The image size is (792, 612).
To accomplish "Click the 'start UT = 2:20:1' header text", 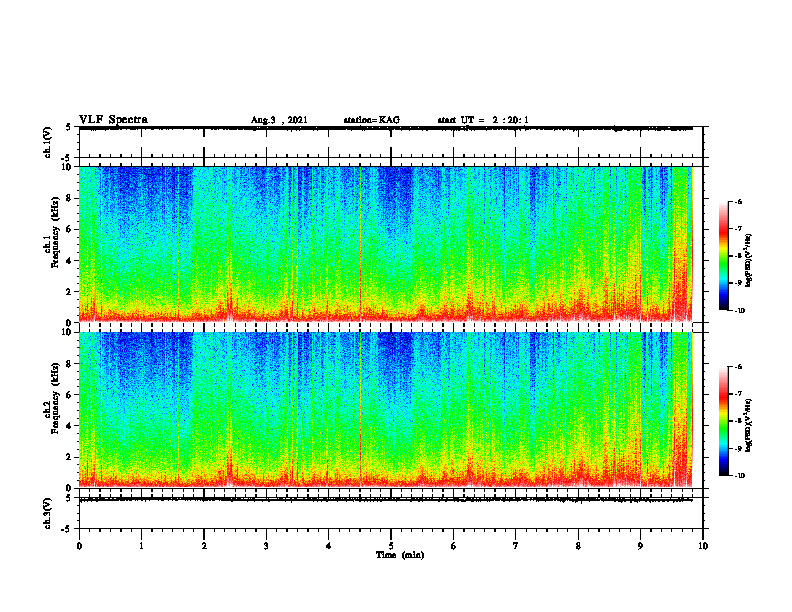I will click(483, 120).
